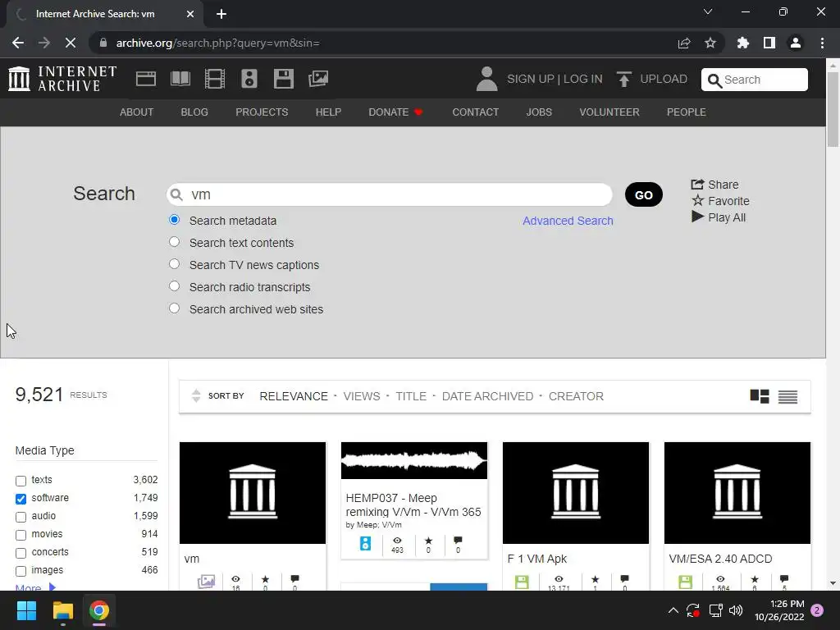Open Chrome side panel icon
The width and height of the screenshot is (840, 630).
click(x=769, y=43)
